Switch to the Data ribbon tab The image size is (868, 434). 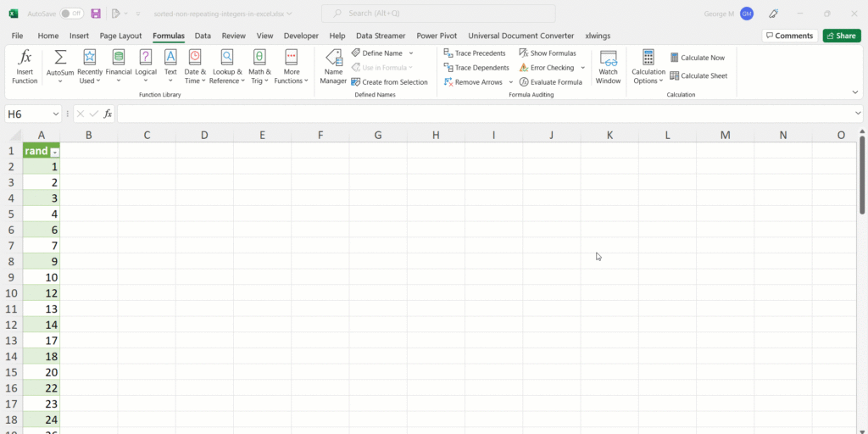[203, 36]
